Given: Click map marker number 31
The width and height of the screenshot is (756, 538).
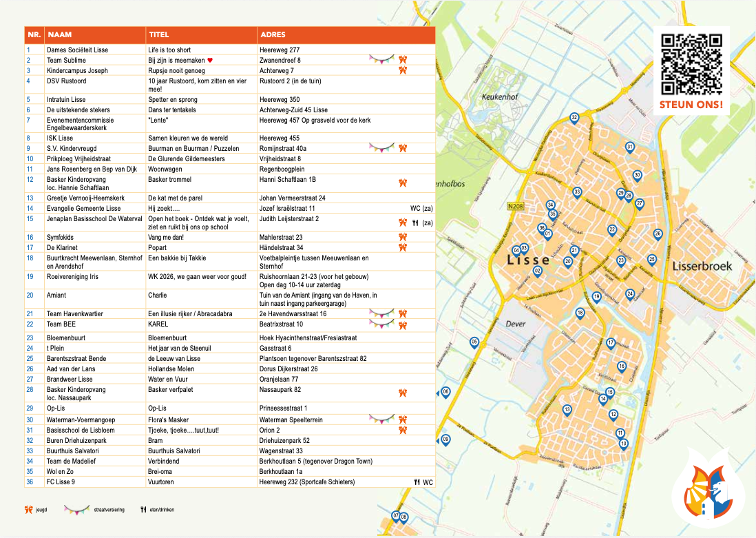Looking at the screenshot, I should tap(630, 147).
